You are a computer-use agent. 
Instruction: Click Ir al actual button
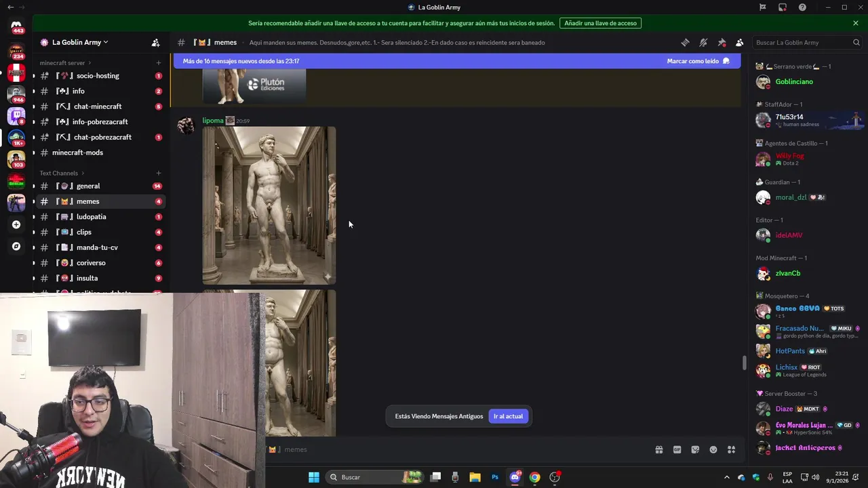click(x=508, y=416)
